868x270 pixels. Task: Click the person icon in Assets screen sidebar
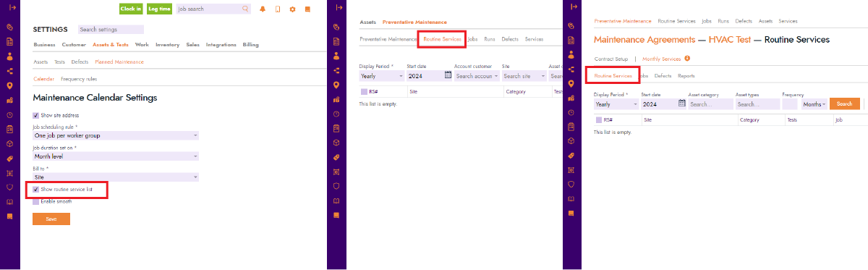coord(336,56)
